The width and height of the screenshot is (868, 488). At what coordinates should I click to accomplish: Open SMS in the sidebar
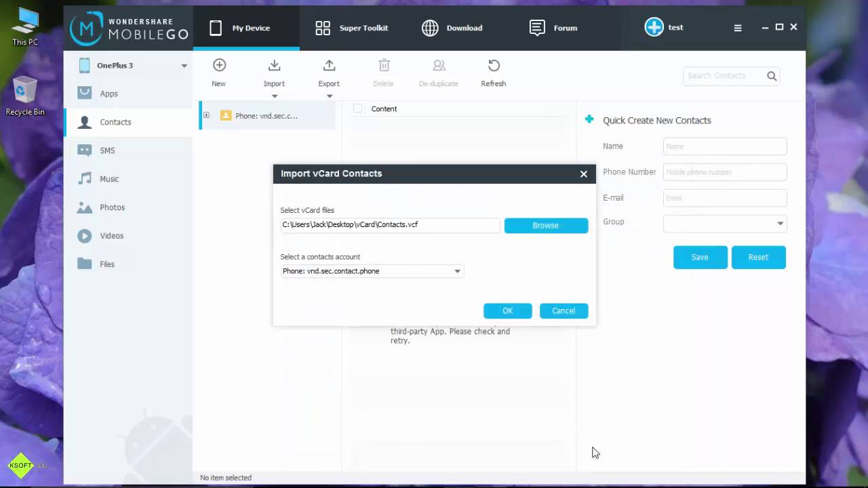point(128,150)
